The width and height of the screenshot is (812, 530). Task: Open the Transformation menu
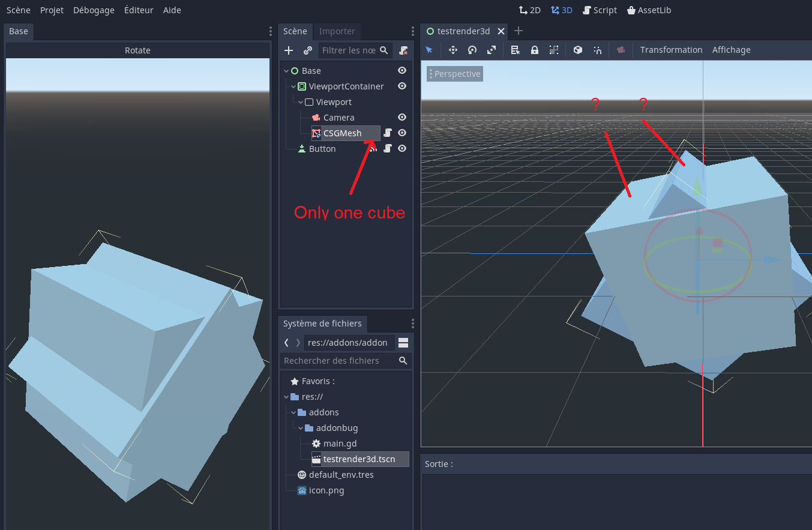(671, 50)
